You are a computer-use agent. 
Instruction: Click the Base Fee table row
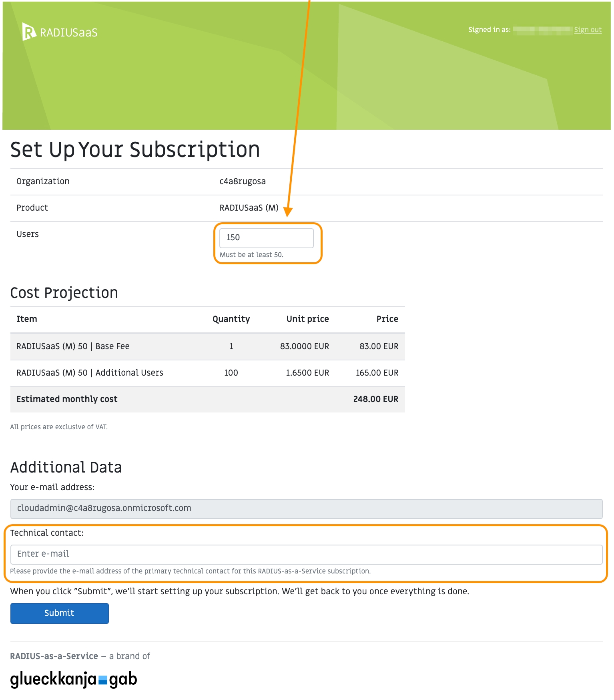(207, 346)
